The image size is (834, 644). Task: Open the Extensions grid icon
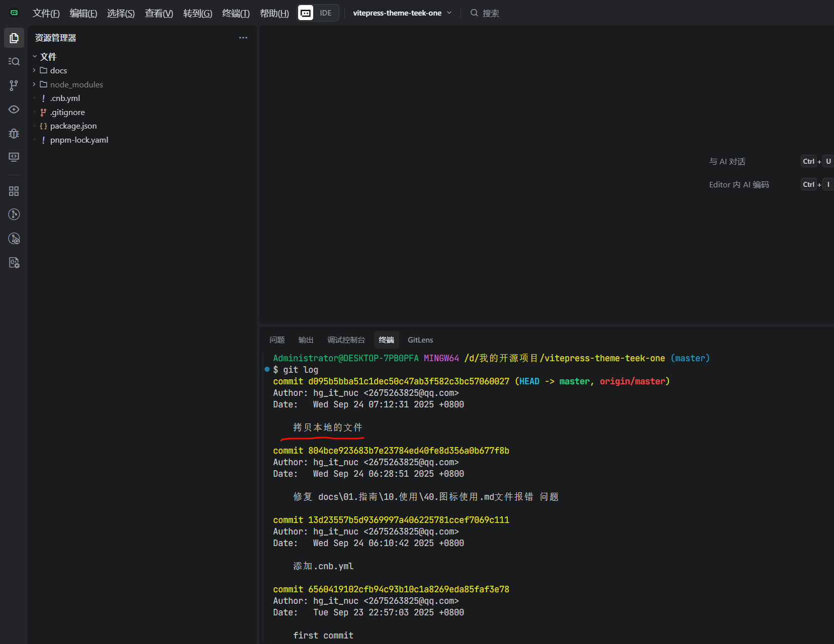tap(14, 191)
